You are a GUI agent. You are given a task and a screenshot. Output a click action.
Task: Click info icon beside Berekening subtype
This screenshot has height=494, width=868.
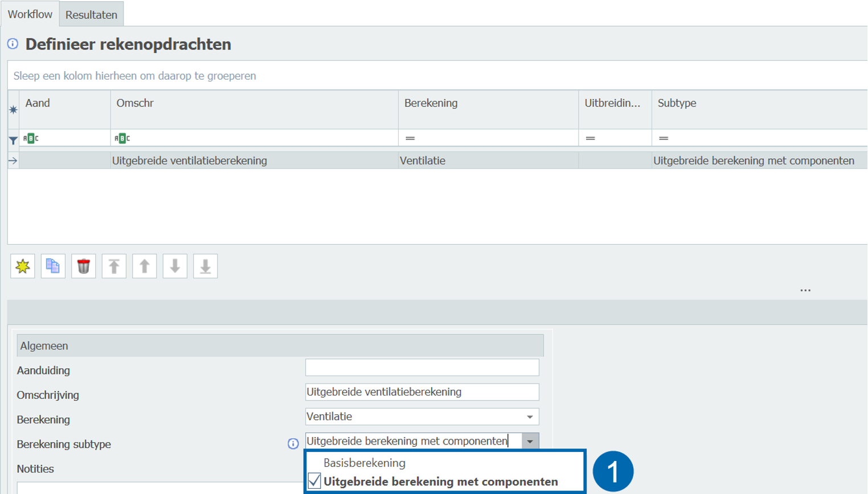pyautogui.click(x=293, y=444)
